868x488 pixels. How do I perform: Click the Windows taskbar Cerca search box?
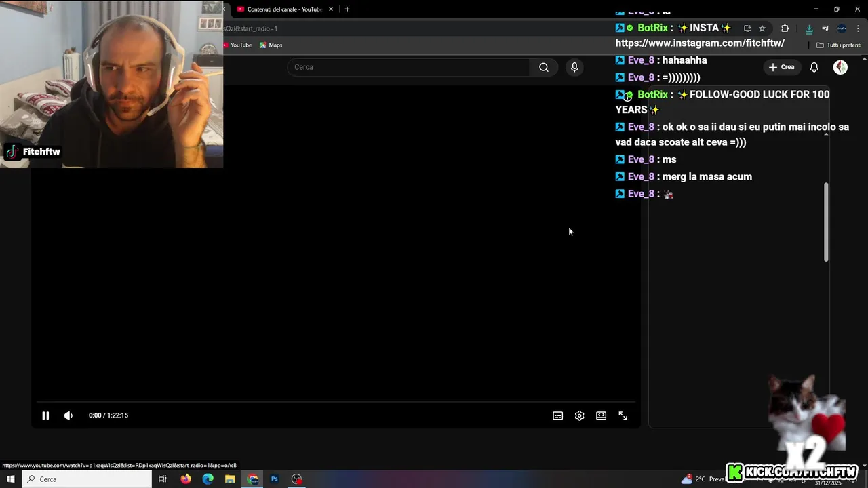point(87,479)
